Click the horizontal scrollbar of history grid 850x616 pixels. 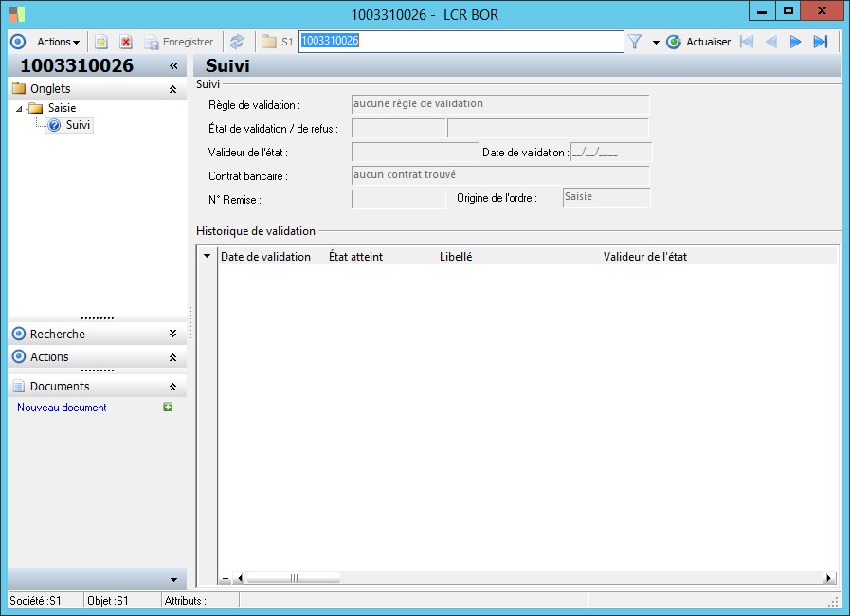click(294, 577)
